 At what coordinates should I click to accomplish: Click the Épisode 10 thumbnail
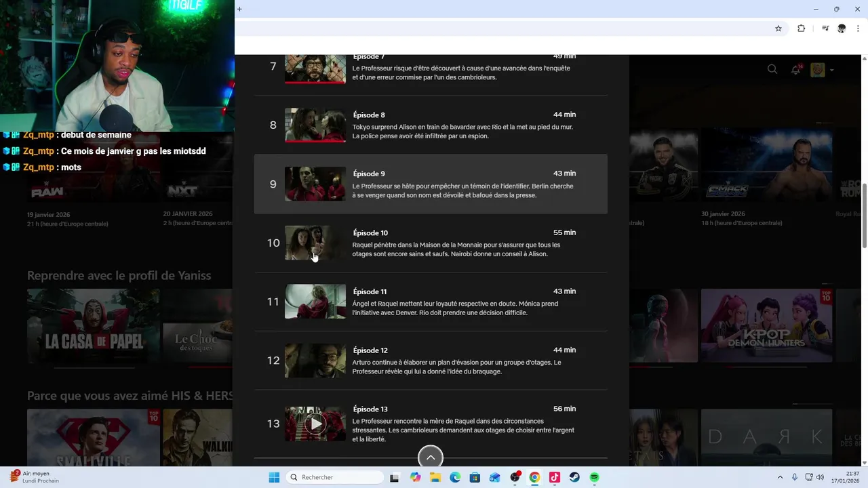pos(315,243)
